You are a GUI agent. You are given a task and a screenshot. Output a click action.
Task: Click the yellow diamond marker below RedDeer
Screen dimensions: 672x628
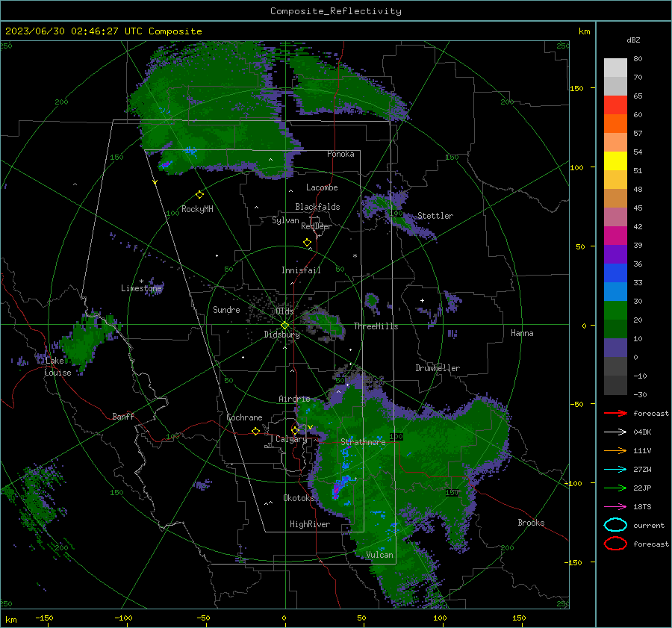307,243
